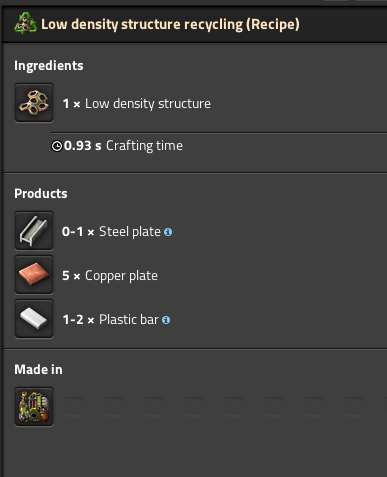Select the Steel plate product icon

pyautogui.click(x=34, y=231)
